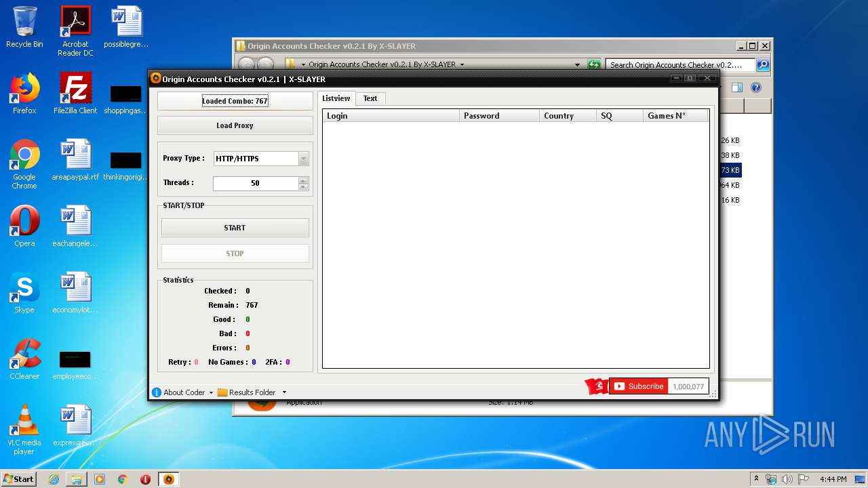Image resolution: width=868 pixels, height=488 pixels.
Task: Select the areapaypal.rtf document icon
Action: [75, 161]
